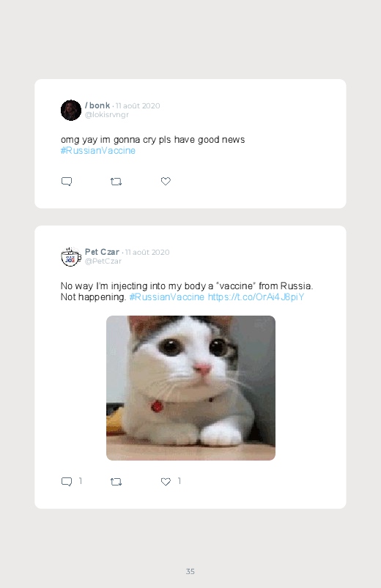This screenshot has height=588, width=381.
Task: Open the Pet Czar coffee cup avatar
Action: (x=71, y=257)
